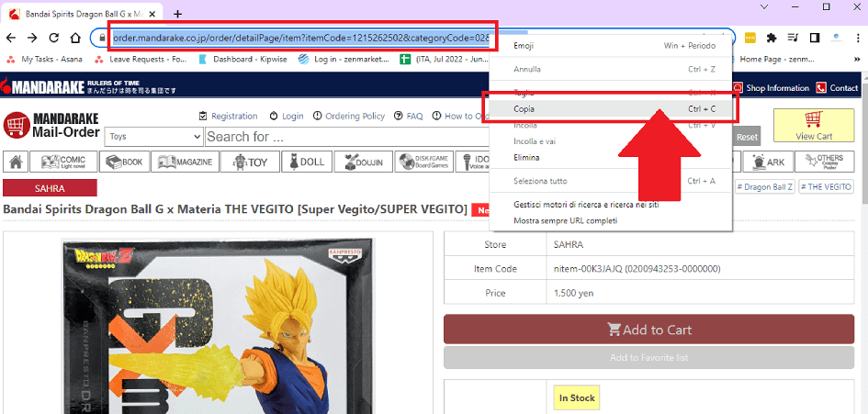This screenshot has width=868, height=414.
Task: Open Gestisci motori di ricerca entry
Action: point(611,205)
